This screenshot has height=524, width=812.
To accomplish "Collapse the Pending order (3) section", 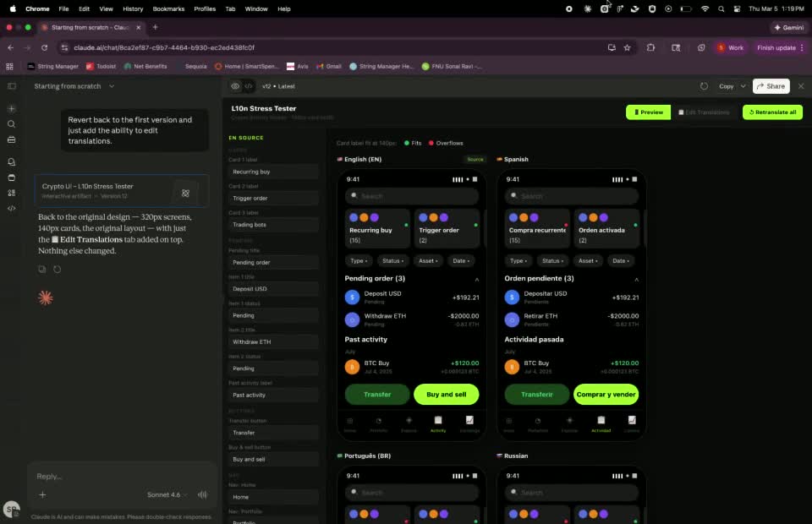I will (x=477, y=280).
